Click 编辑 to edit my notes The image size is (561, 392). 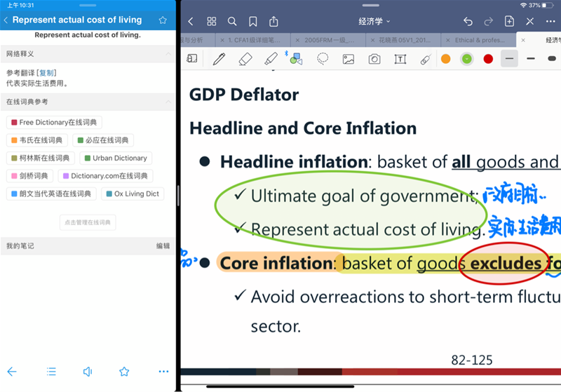(163, 246)
